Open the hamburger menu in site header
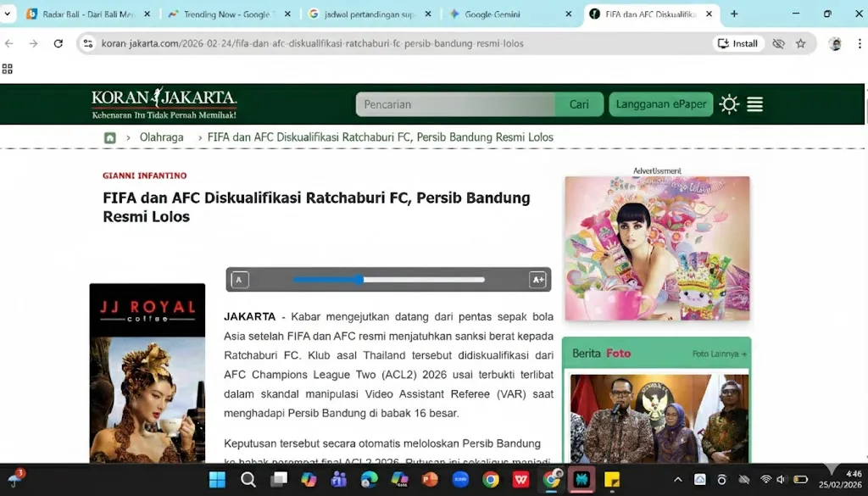The height and width of the screenshot is (496, 868). pos(755,104)
